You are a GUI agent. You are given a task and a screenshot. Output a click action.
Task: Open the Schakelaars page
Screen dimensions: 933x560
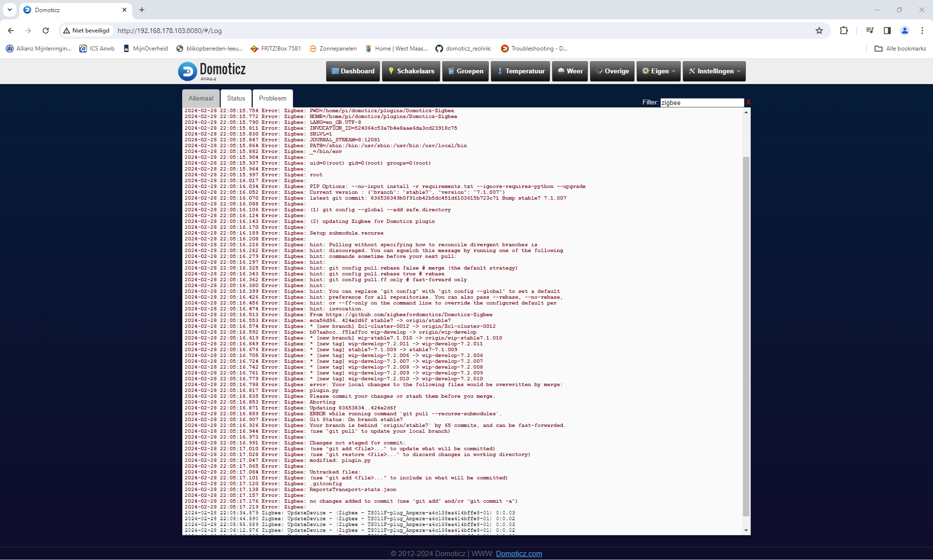411,71
